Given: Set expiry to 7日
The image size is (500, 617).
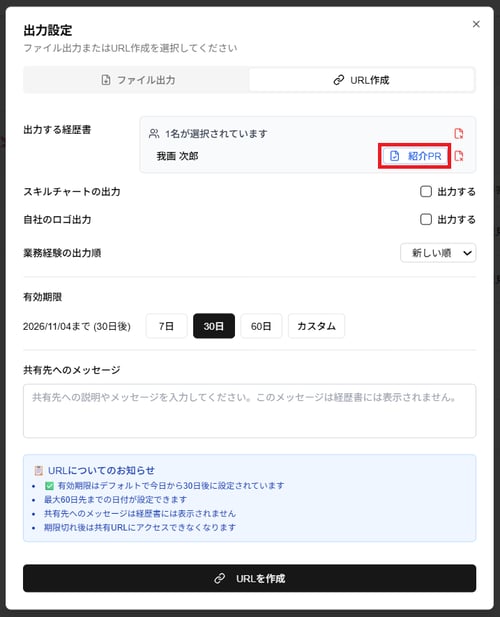Looking at the screenshot, I should click(x=166, y=326).
